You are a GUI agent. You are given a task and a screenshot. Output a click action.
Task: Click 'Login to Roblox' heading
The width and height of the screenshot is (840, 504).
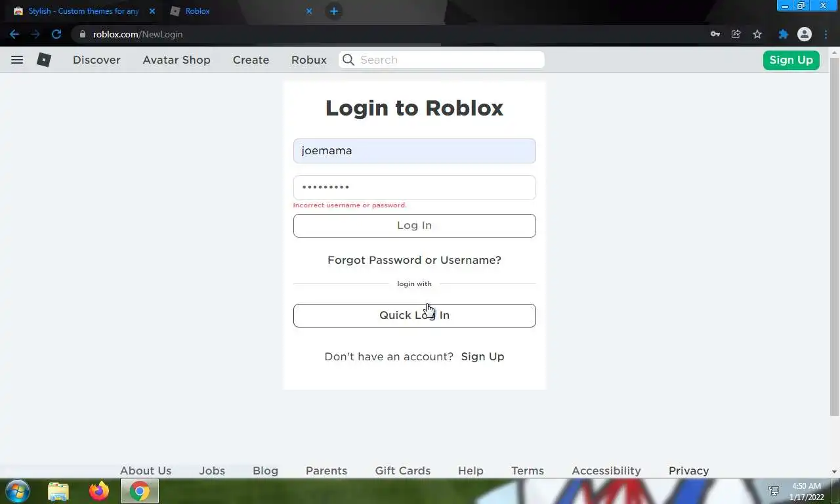click(x=414, y=108)
